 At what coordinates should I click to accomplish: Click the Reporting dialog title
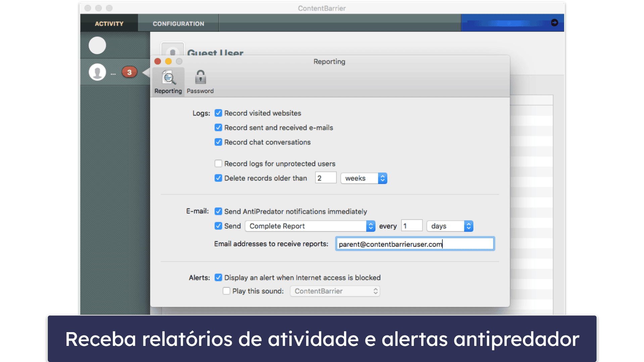pyautogui.click(x=329, y=62)
